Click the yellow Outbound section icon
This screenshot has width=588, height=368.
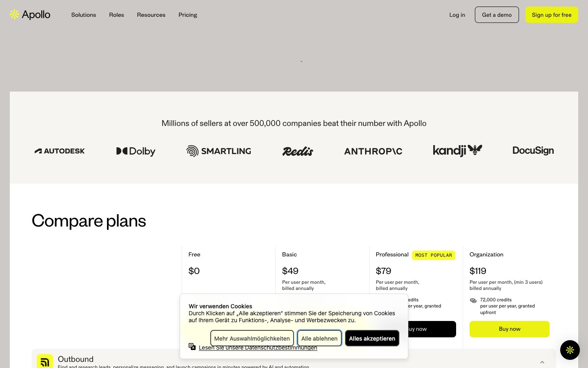(45, 361)
